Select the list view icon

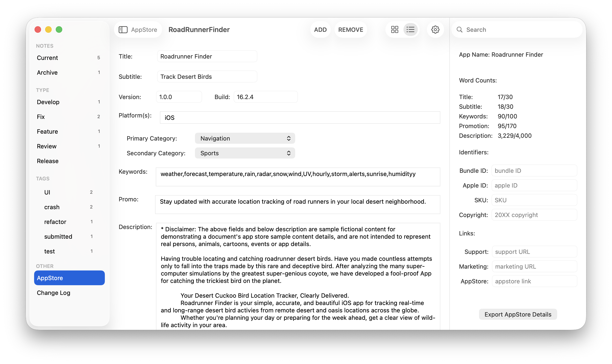coord(410,29)
